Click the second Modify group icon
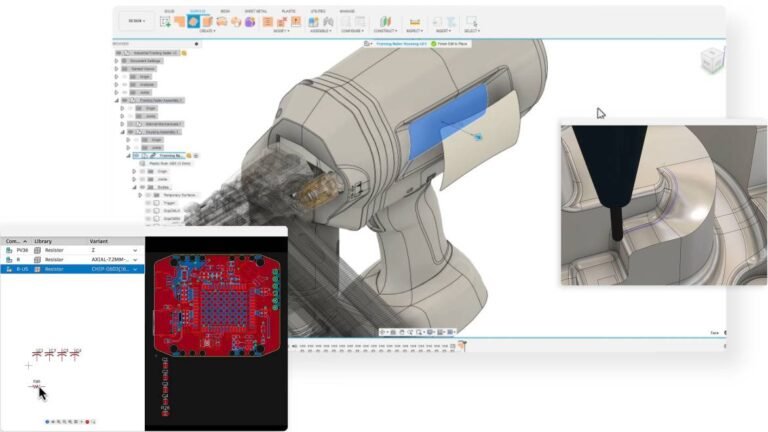Image resolution: width=768 pixels, height=432 pixels. [282, 22]
